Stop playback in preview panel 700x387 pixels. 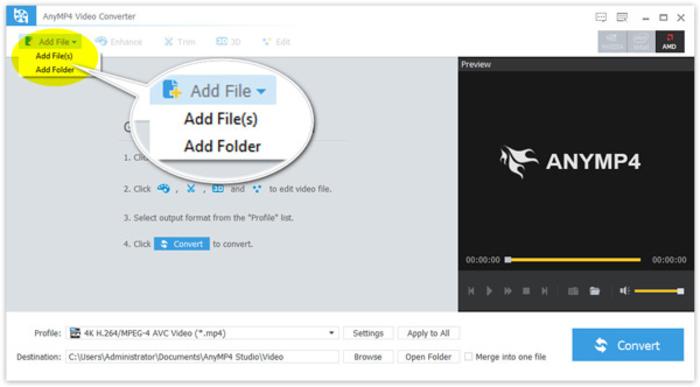tap(526, 291)
